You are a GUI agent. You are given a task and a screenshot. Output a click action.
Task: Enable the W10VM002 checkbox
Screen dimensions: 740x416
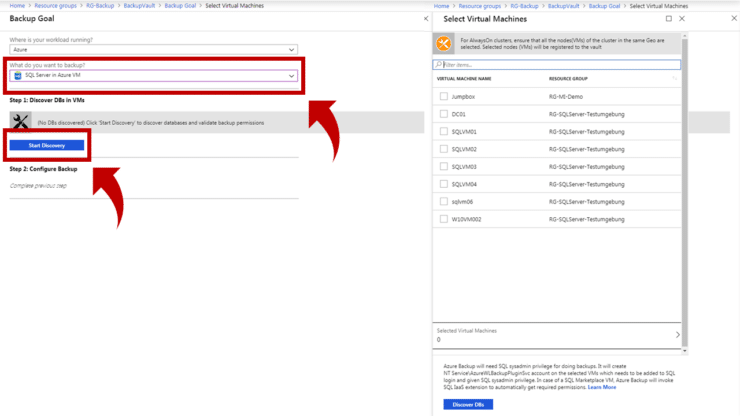[x=444, y=219]
